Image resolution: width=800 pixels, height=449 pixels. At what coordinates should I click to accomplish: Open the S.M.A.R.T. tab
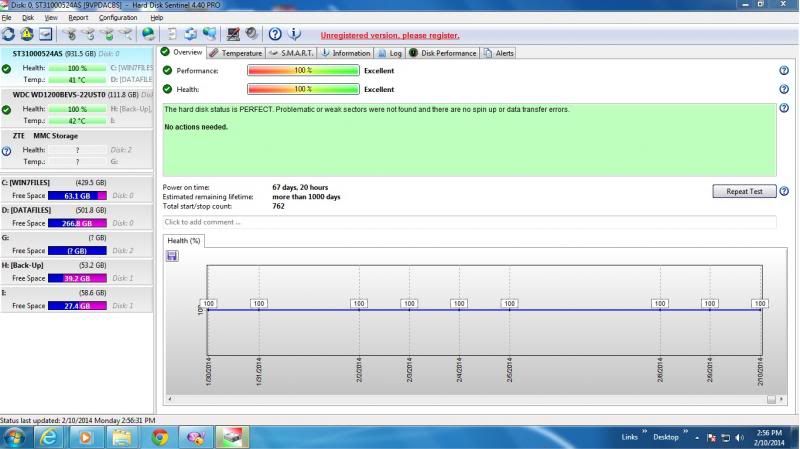click(292, 53)
